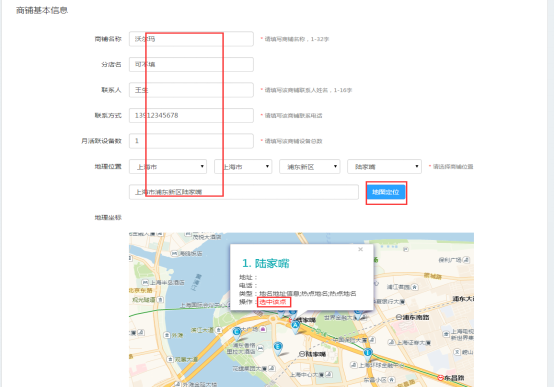
Task: Click the 陆家嘴 metro station icon on map
Action: 302,354
